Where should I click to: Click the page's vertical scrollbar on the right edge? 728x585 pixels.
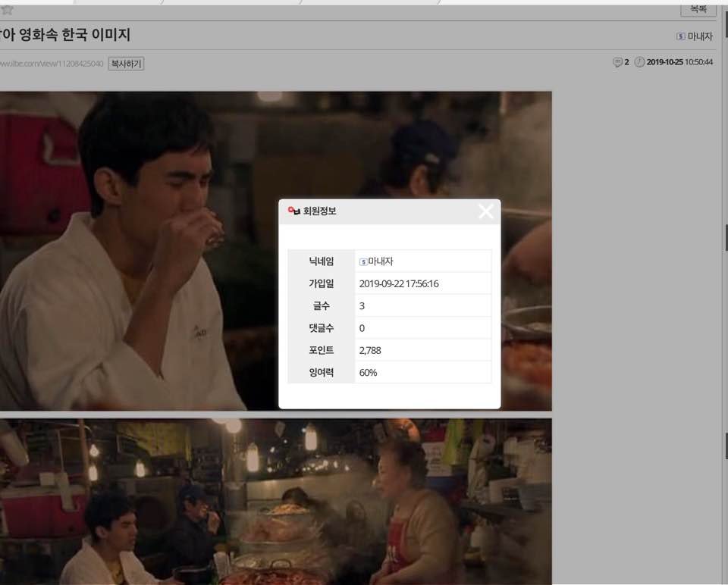[x=724, y=303]
